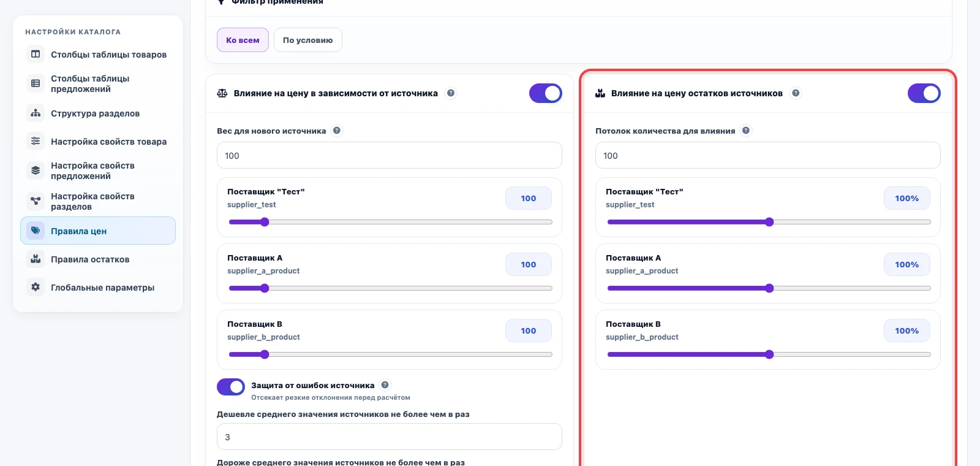
Task: Click the offer properties layers icon
Action: [36, 170]
